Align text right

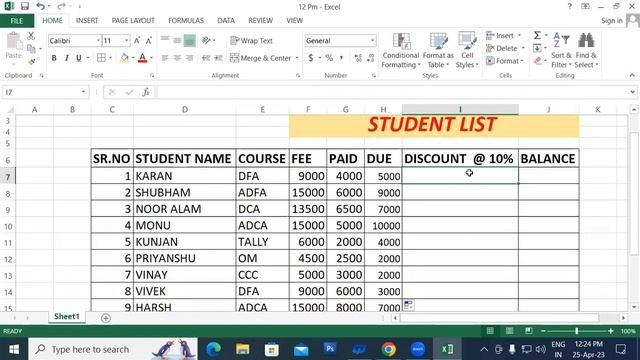tap(189, 58)
